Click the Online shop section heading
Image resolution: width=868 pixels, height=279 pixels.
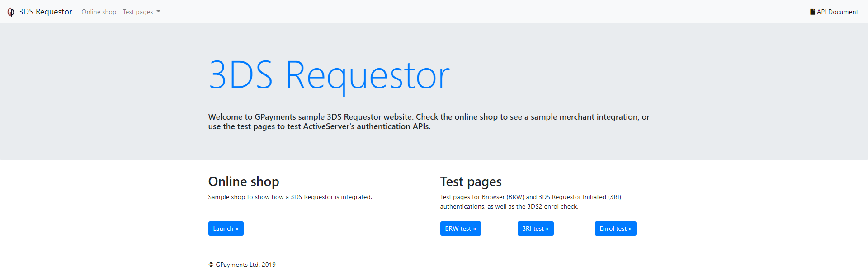click(x=244, y=181)
